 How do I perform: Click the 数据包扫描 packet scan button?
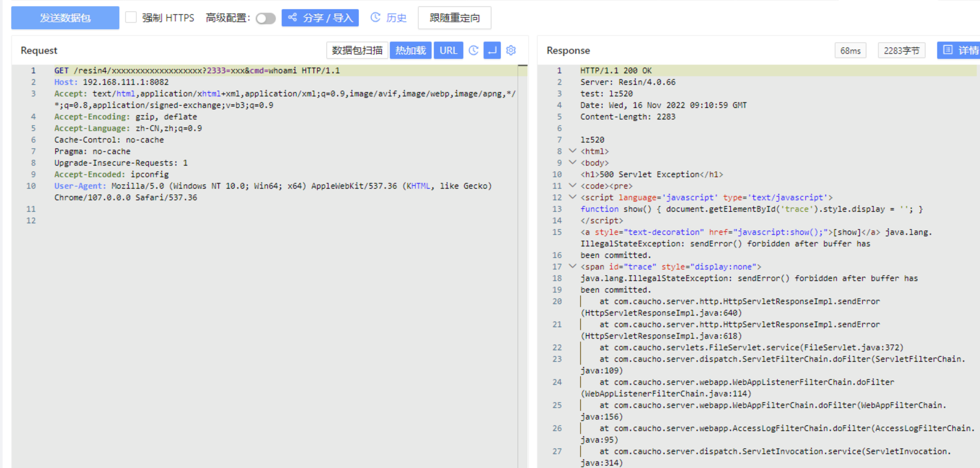click(x=357, y=50)
